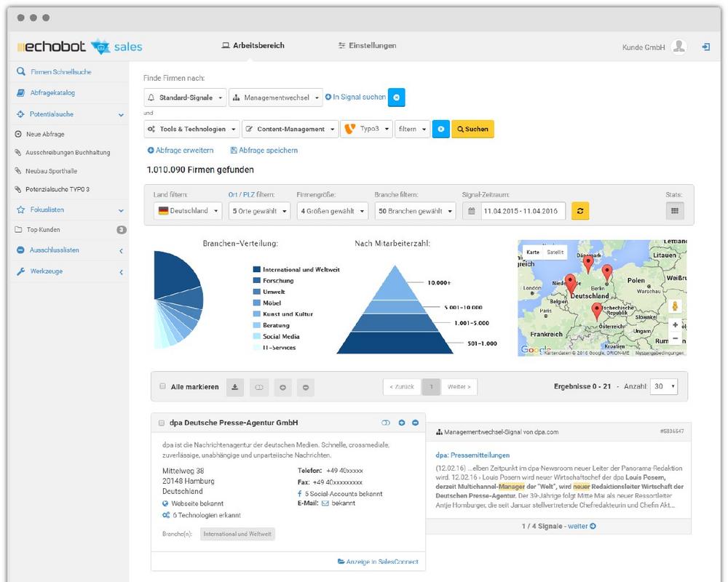The height and width of the screenshot is (582, 728).
Task: Show next signal via weiter link
Action: [x=582, y=526]
